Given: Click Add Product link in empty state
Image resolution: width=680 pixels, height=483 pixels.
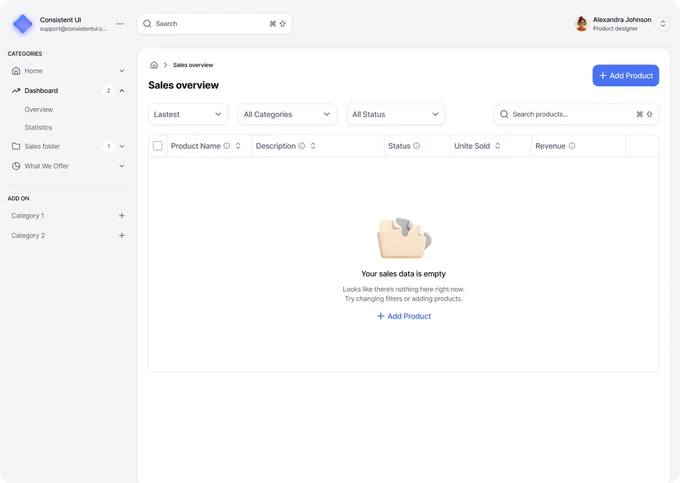Looking at the screenshot, I should [x=404, y=316].
